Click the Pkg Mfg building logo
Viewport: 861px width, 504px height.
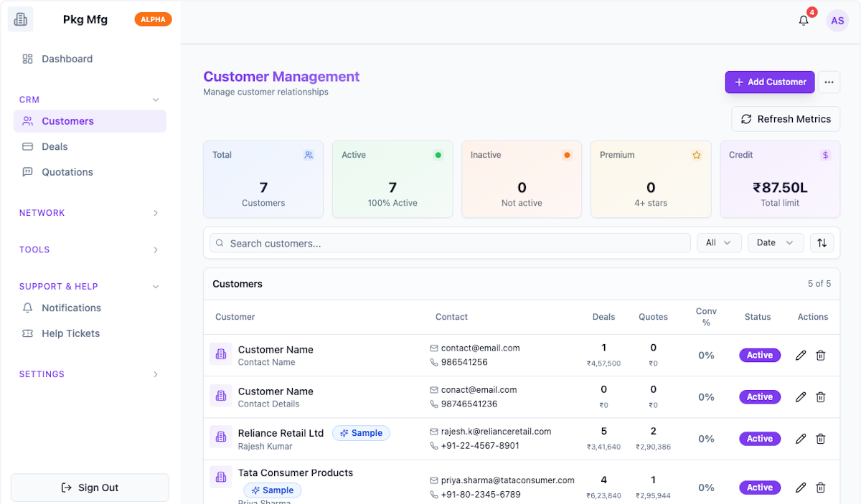click(x=20, y=19)
